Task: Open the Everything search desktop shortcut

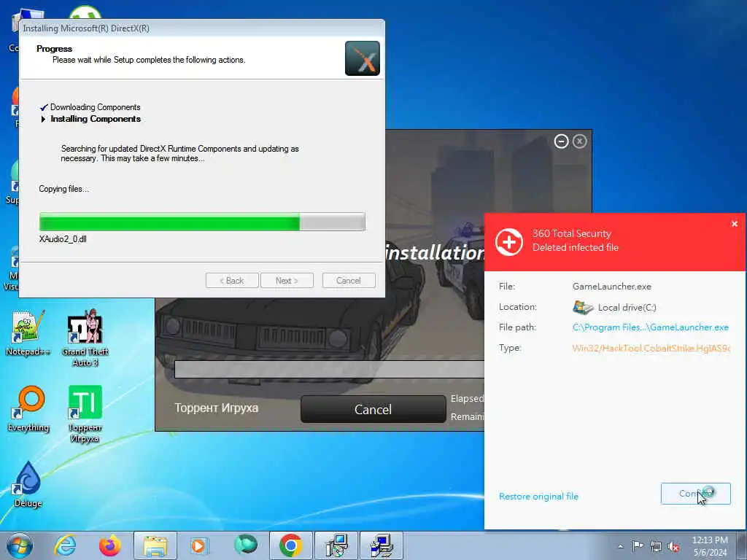Action: [28, 408]
